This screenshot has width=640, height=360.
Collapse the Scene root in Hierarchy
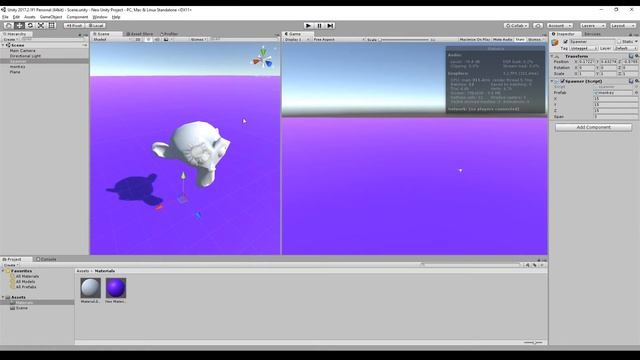(3, 45)
